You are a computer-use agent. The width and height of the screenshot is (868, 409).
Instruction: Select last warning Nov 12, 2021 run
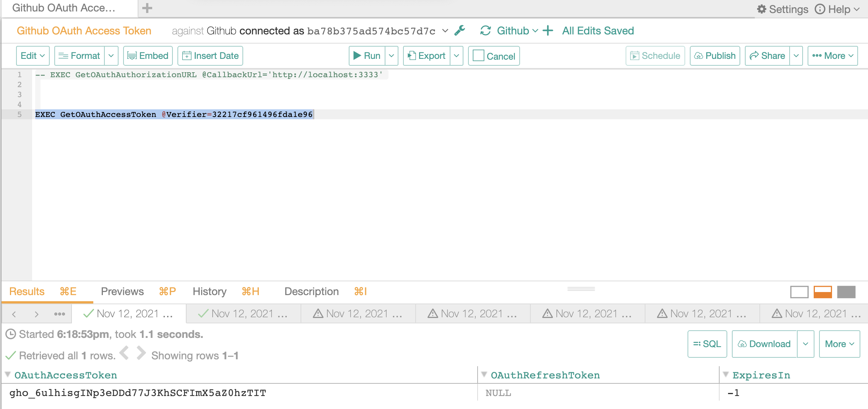[x=814, y=314]
